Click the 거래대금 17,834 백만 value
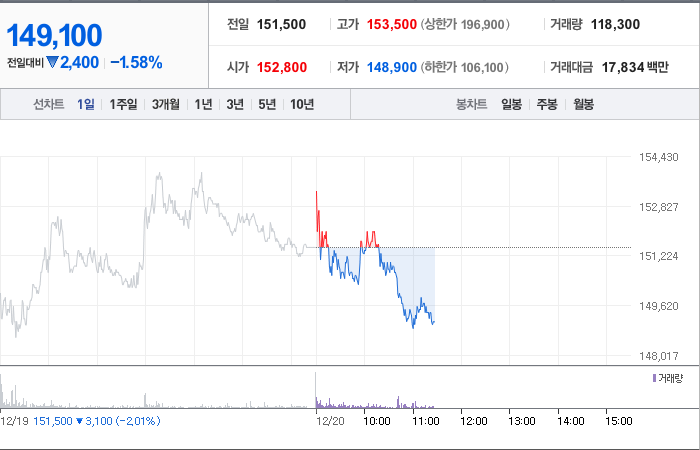 click(x=635, y=67)
